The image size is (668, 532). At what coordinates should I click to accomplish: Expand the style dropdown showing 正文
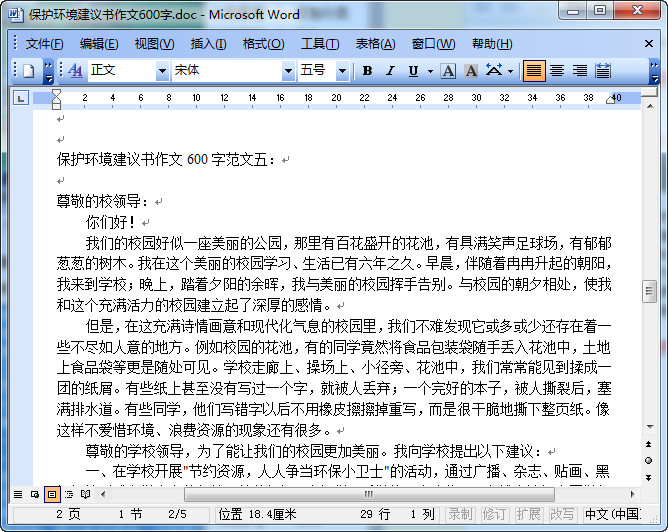click(162, 71)
